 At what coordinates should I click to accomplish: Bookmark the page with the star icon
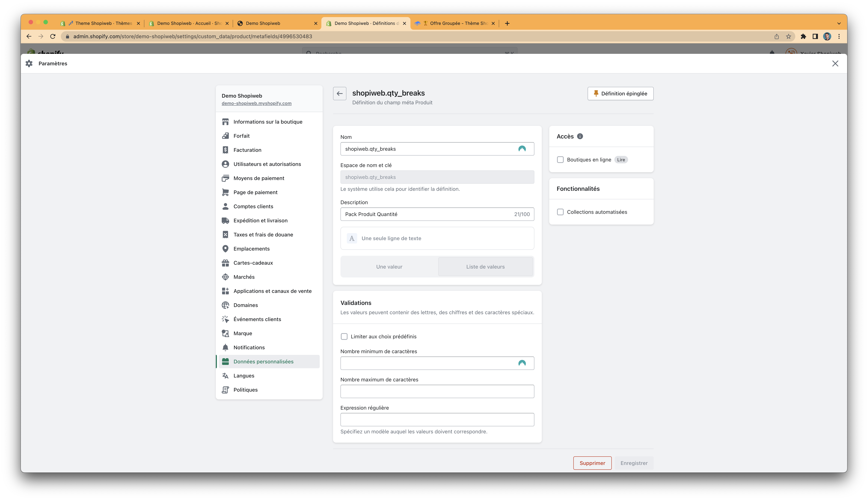coord(788,36)
